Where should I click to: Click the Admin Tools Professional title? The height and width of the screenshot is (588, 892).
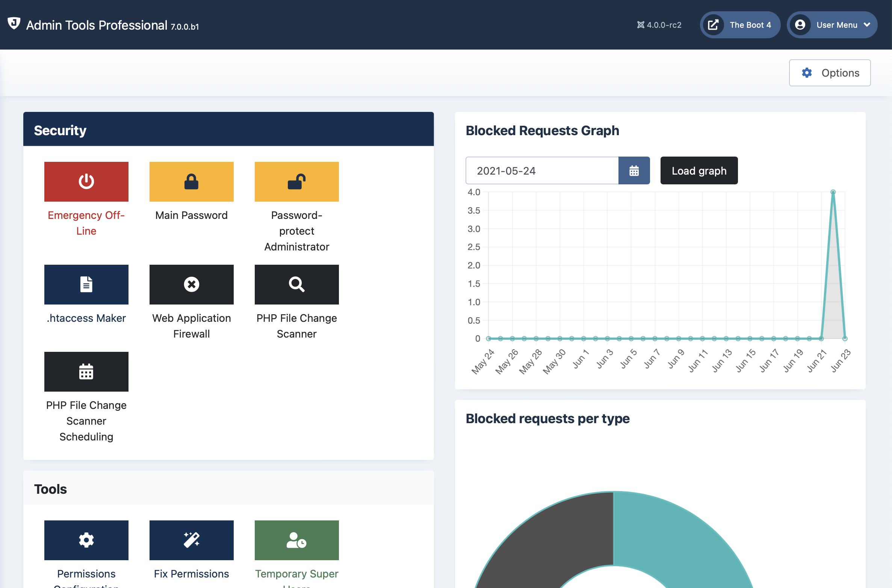tap(97, 25)
